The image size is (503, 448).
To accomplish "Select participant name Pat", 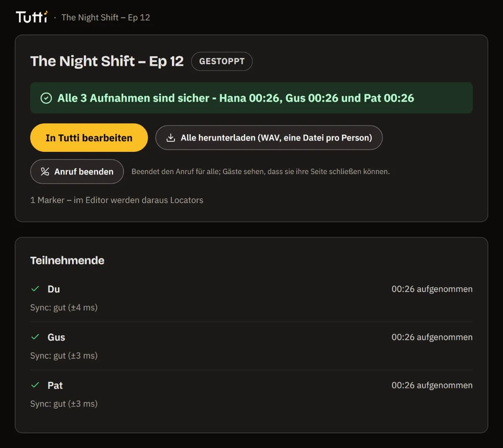I will (x=55, y=385).
